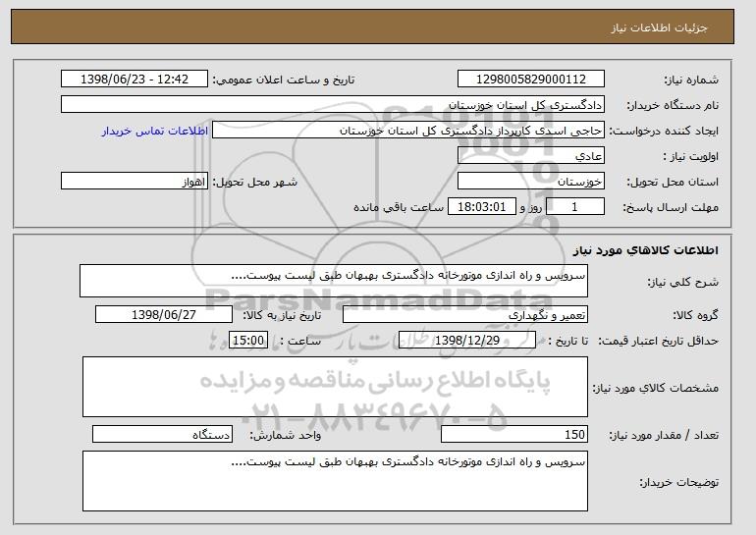The image size is (756, 535).
Task: Click the جزئیات اطلاعات نیاز header title
Action: click(659, 27)
